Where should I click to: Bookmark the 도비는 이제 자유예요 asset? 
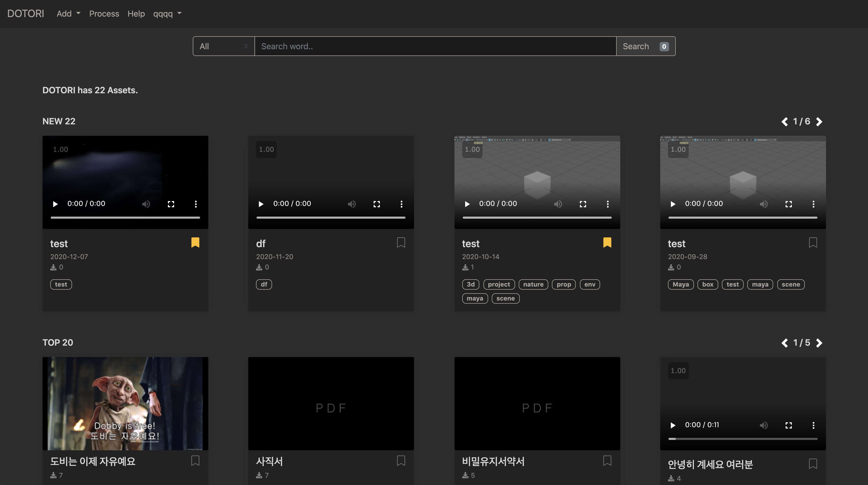coord(195,460)
